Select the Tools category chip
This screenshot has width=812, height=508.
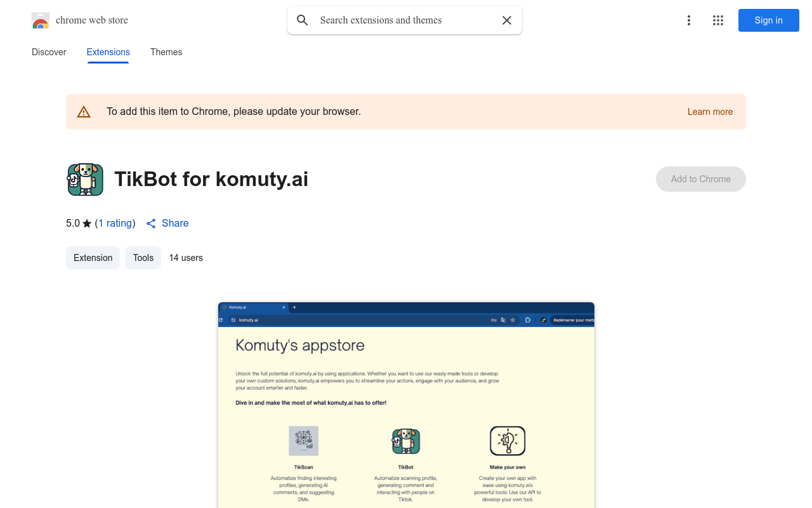pyautogui.click(x=143, y=258)
